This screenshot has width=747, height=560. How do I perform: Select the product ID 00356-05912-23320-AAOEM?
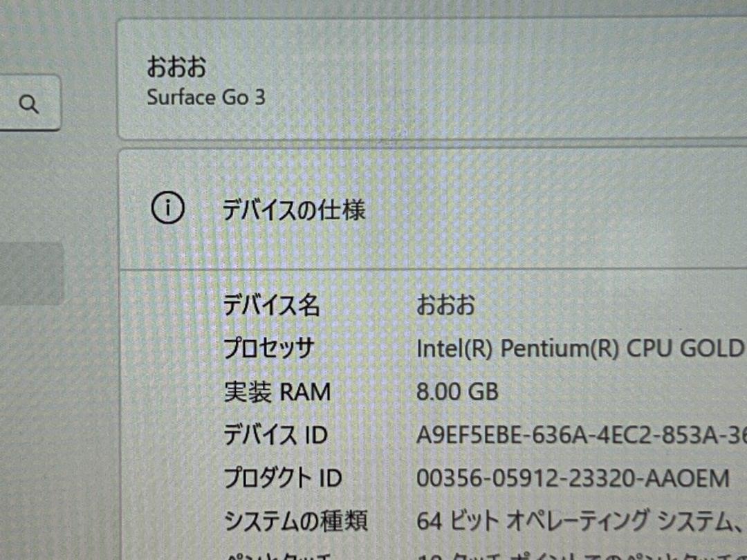[x=573, y=478]
